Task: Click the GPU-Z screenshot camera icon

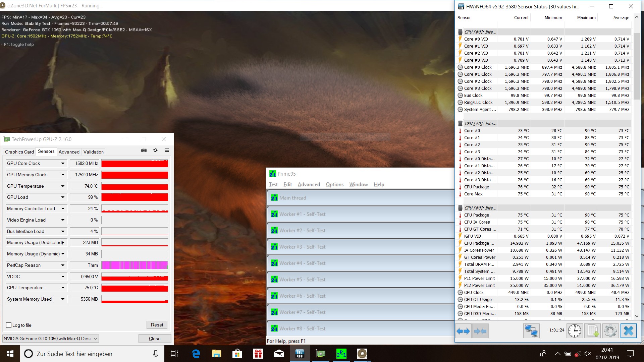Action: [144, 150]
